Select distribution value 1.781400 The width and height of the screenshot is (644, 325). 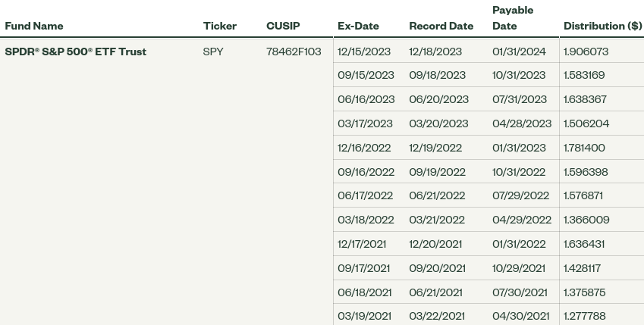click(x=584, y=148)
